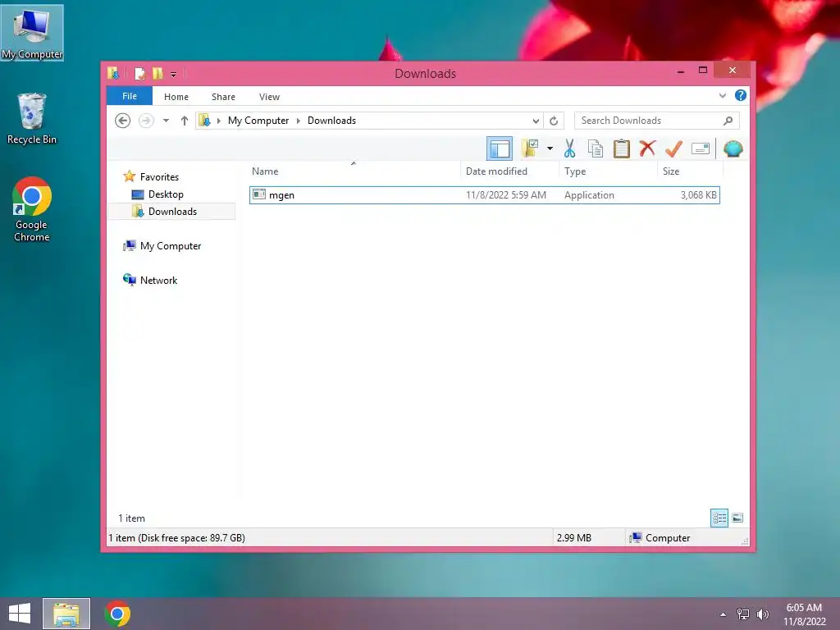Open the Windows Start button
The width and height of the screenshot is (840, 630).
(x=20, y=614)
